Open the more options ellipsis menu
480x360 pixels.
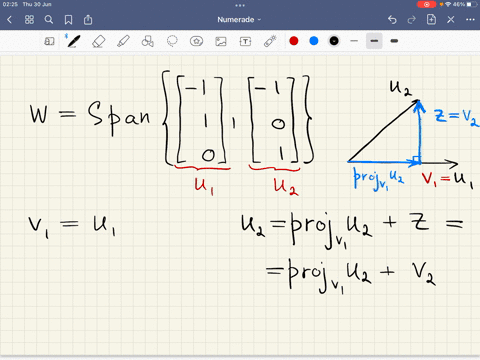pos(470,20)
